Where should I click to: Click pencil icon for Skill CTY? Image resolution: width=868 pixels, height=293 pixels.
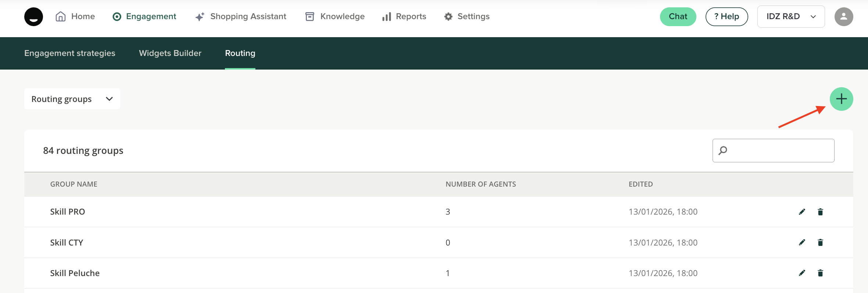(x=802, y=242)
